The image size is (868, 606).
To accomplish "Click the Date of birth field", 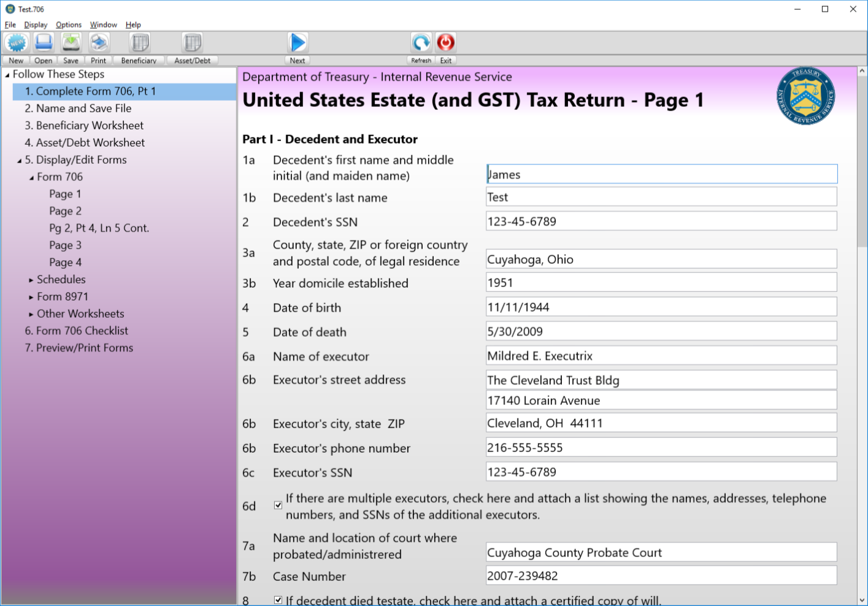I will click(x=661, y=307).
